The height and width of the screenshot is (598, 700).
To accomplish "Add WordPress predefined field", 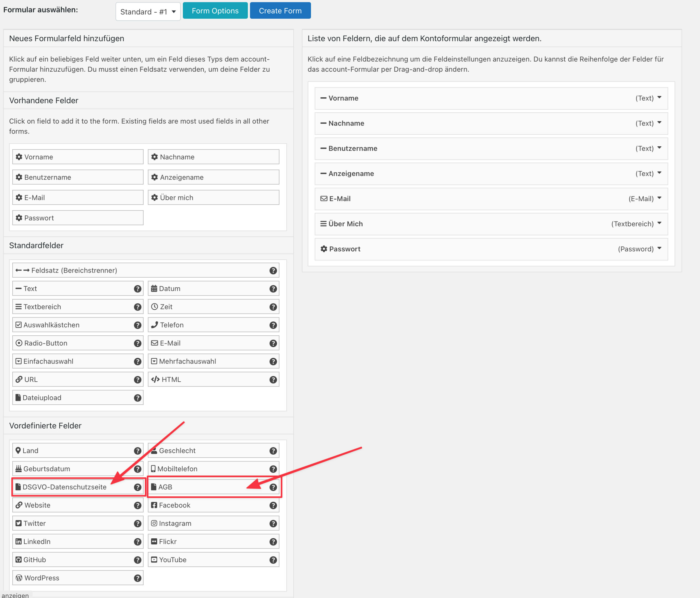I will [78, 578].
